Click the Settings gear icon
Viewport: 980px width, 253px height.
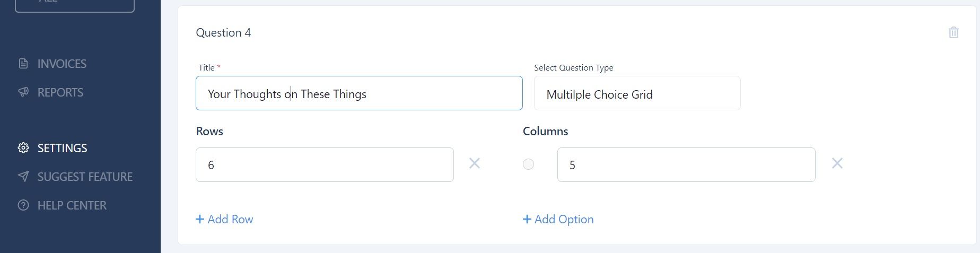[23, 148]
